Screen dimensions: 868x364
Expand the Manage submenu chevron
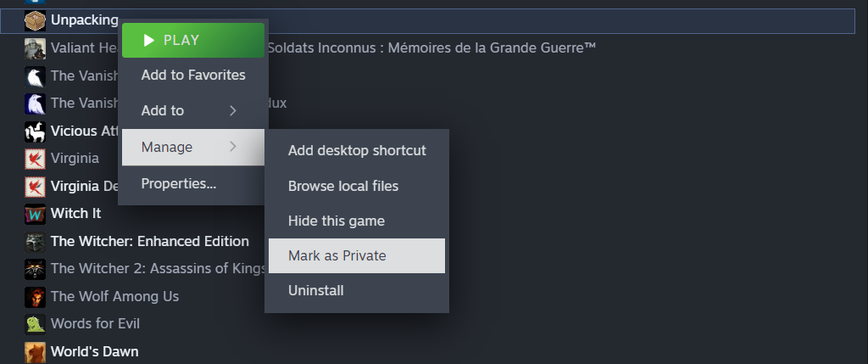point(232,147)
